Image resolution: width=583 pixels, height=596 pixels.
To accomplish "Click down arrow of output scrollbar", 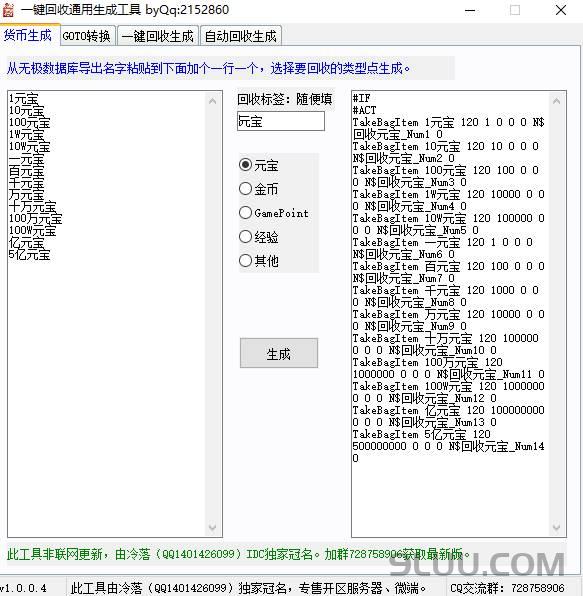I will click(556, 528).
